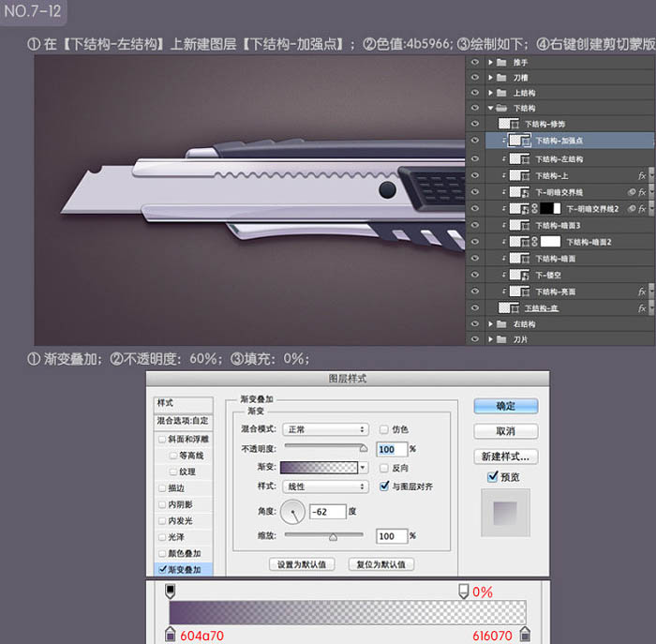Toggle visibility of 上结构 group
This screenshot has width=656, height=644.
(474, 93)
